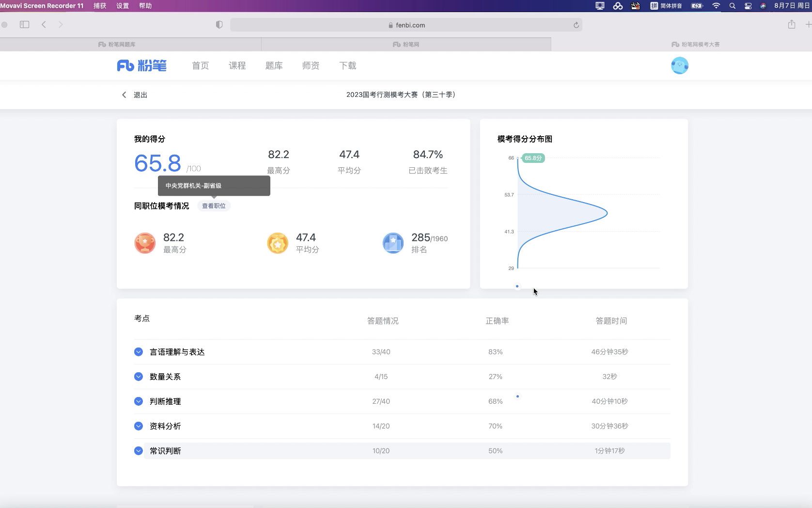Click the 中央党群机关-副省级 tooltip
The height and width of the screenshot is (508, 812).
(214, 186)
